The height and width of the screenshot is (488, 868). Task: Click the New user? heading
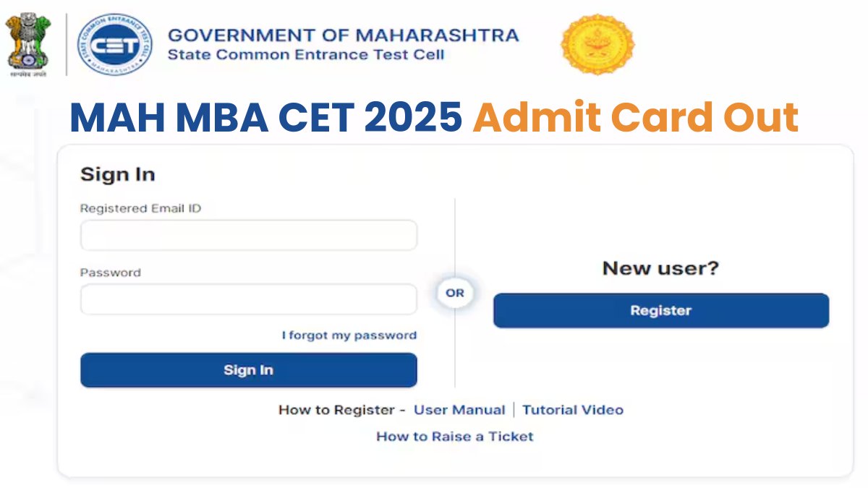pos(661,268)
